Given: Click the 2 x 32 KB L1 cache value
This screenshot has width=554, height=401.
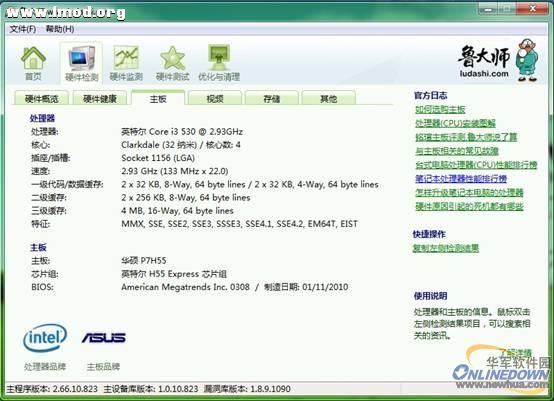Looking at the screenshot, I should click(250, 184).
